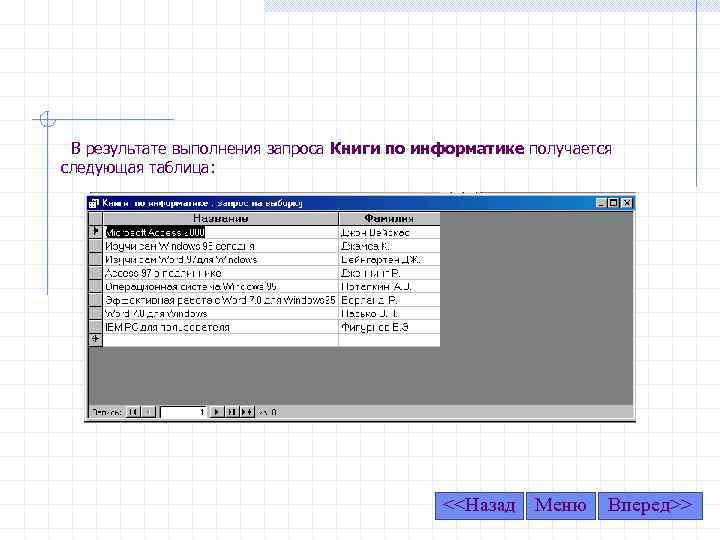Viewport: 720px width, 540px height.
Task: Click the Операционная система Windows 95 cell
Action: [x=221, y=287]
